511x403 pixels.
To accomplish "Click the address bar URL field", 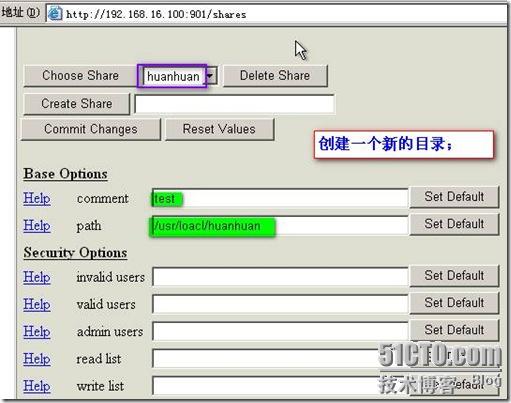I will point(276,14).
